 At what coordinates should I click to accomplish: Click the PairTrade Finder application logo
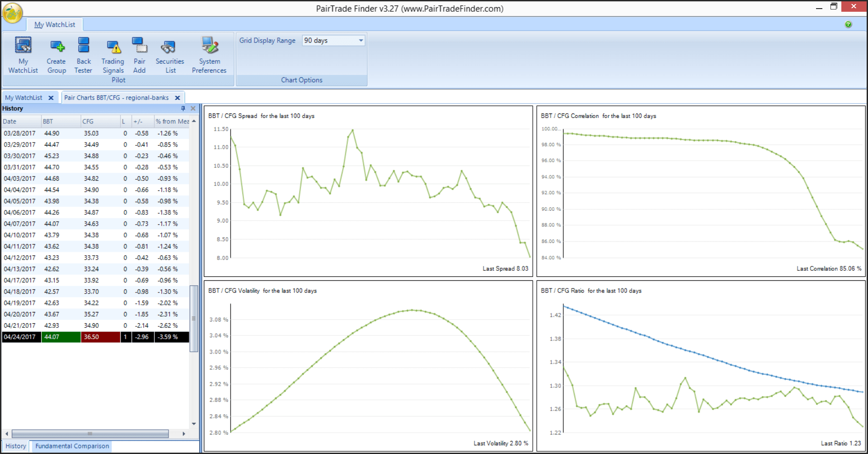click(13, 13)
